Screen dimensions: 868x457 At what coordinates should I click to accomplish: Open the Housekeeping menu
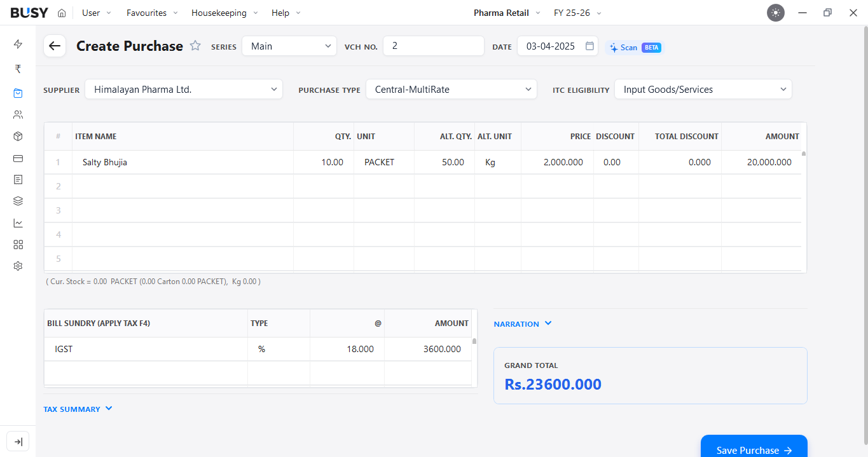point(224,13)
